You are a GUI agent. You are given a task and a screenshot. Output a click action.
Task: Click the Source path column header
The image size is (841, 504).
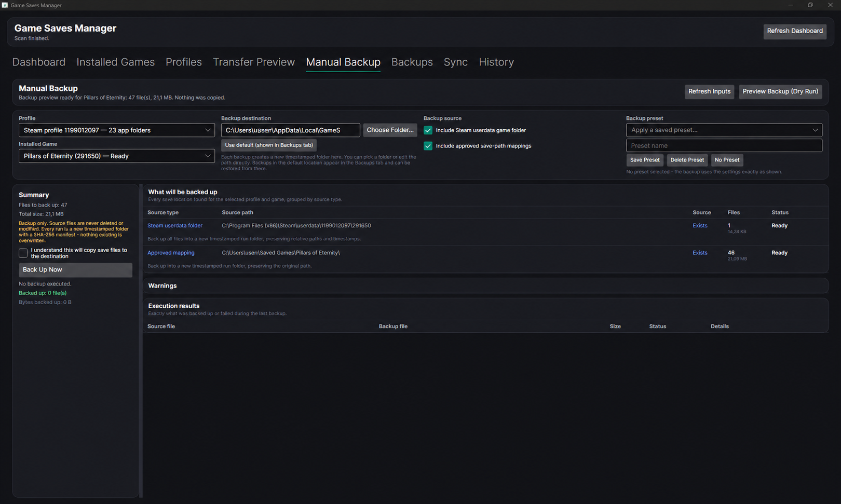click(x=237, y=213)
